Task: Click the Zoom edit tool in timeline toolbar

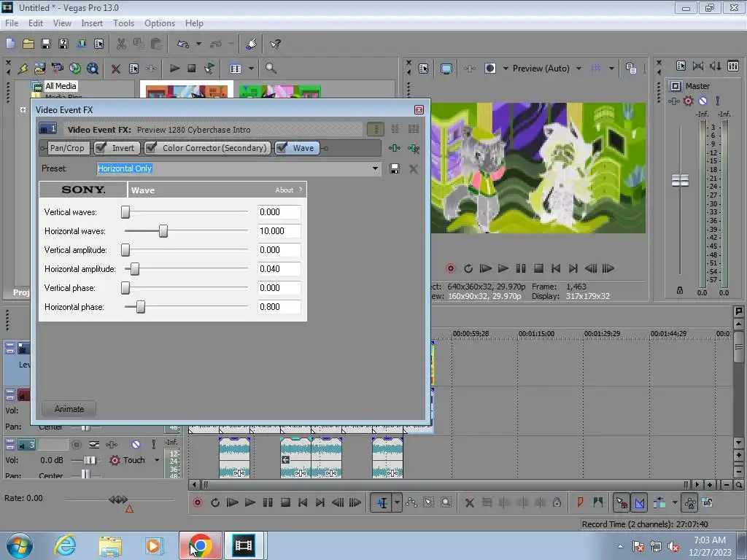Action: pos(446,502)
